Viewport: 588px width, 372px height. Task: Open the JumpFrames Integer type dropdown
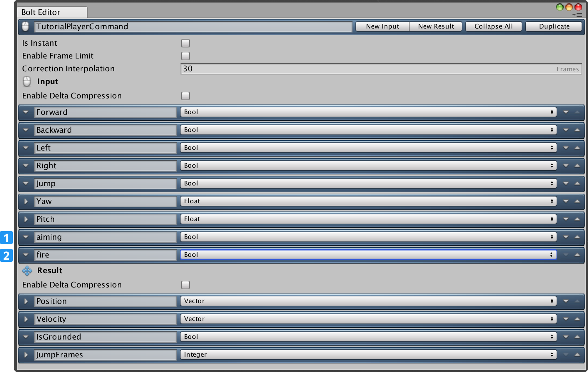(368, 355)
